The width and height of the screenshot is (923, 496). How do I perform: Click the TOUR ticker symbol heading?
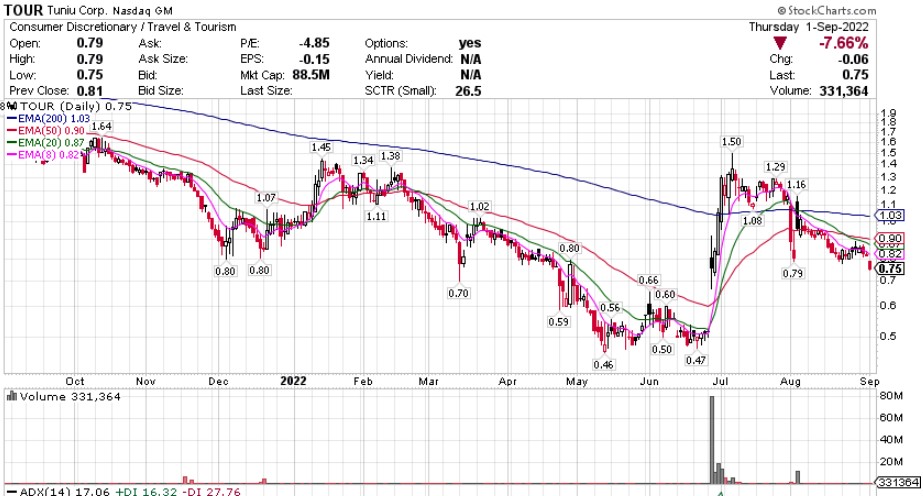(24, 10)
